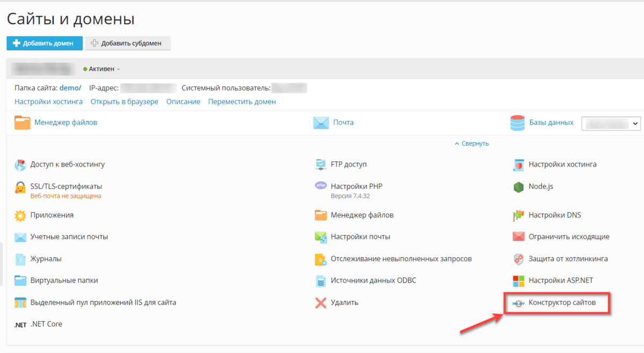Screen dimensions: 644x353
Task: Open the Источники данных ODBC text link
Action: [x=374, y=280]
